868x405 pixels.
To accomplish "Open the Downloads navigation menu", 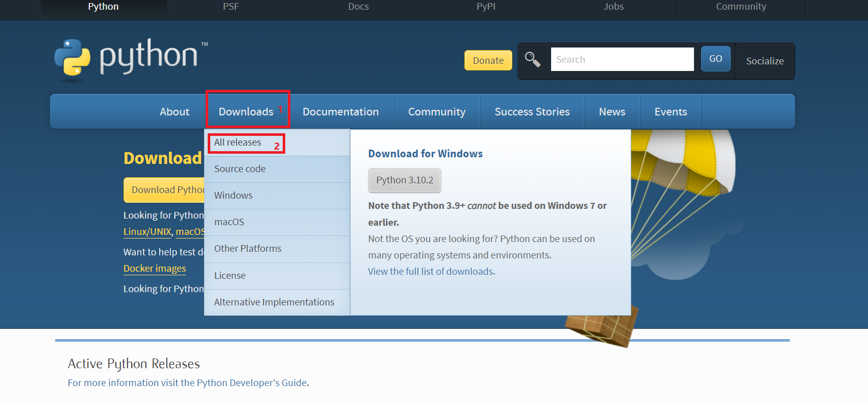I will [246, 112].
